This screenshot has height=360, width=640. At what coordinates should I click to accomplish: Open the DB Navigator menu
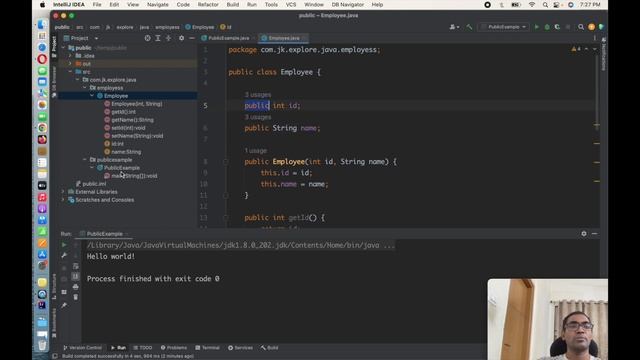pyautogui.click(x=347, y=4)
